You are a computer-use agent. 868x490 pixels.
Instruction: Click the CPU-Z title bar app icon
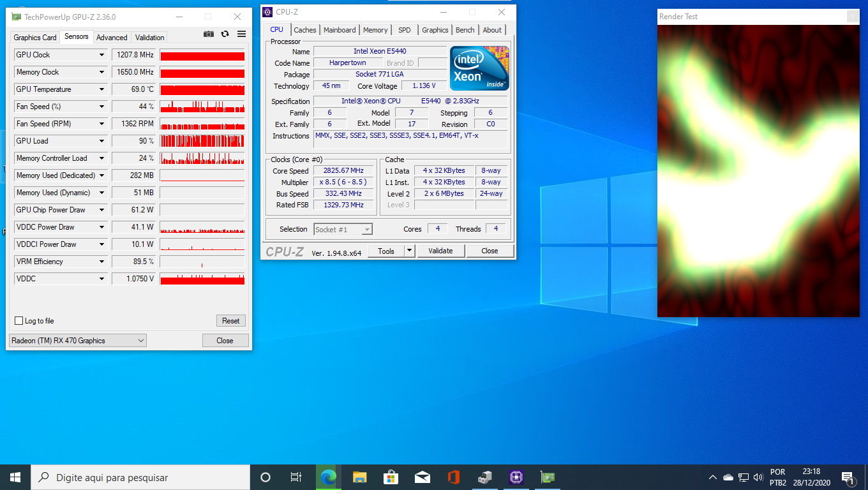pyautogui.click(x=268, y=12)
